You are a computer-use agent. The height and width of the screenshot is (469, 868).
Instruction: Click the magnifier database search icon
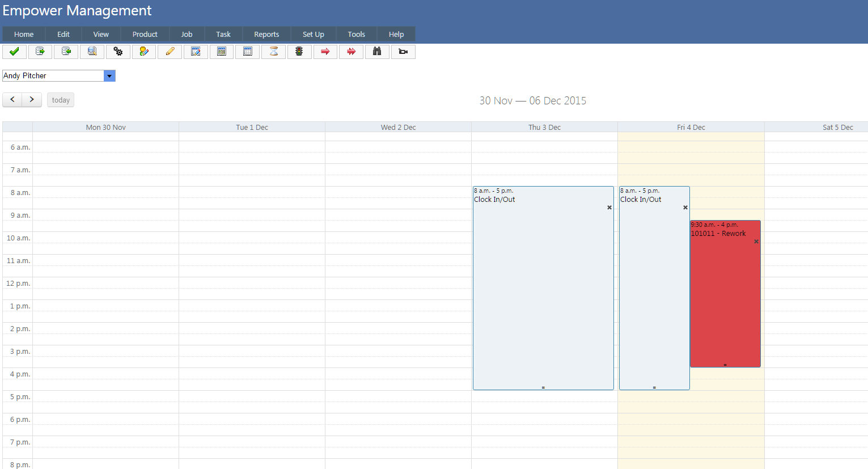(x=92, y=52)
